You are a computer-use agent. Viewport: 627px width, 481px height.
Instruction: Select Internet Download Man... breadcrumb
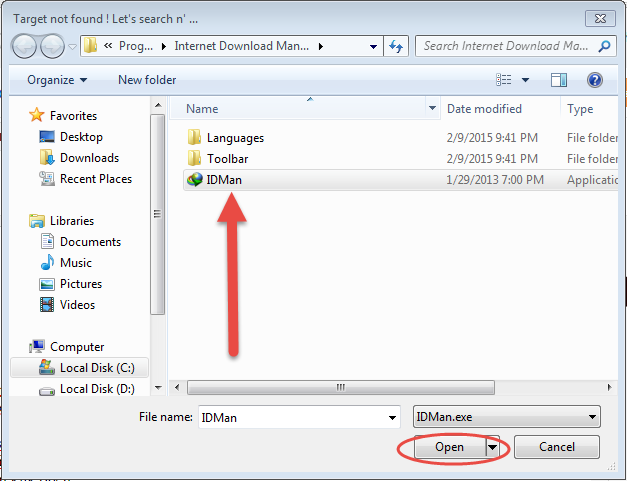242,46
